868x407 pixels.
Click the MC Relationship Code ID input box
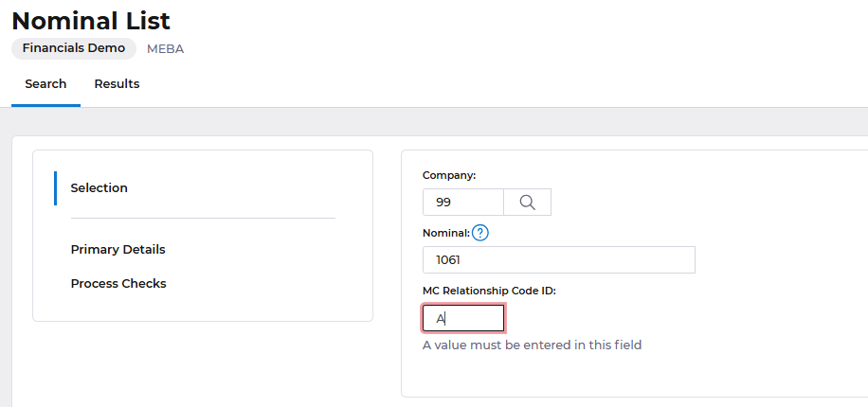coord(463,319)
